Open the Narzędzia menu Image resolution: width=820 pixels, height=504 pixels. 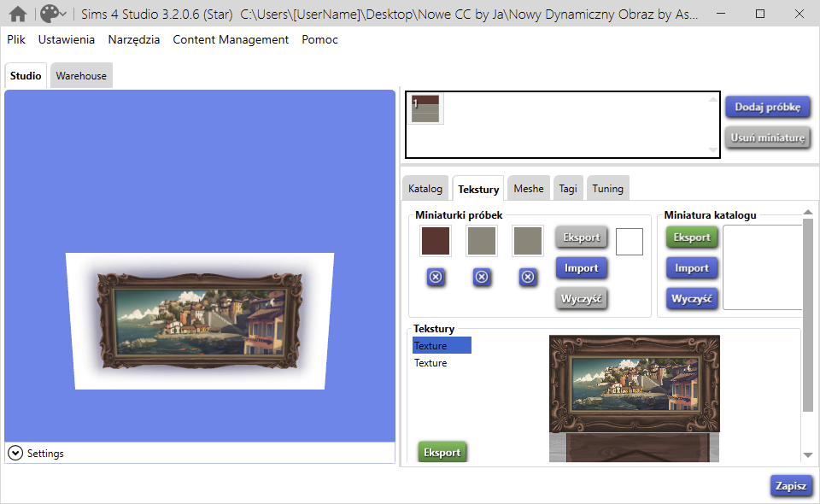133,39
